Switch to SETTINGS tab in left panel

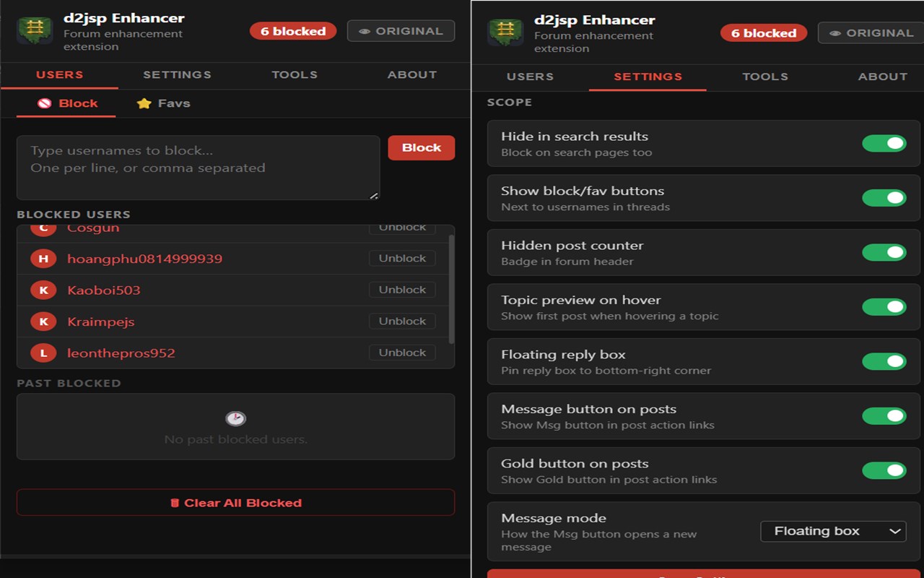coord(177,75)
